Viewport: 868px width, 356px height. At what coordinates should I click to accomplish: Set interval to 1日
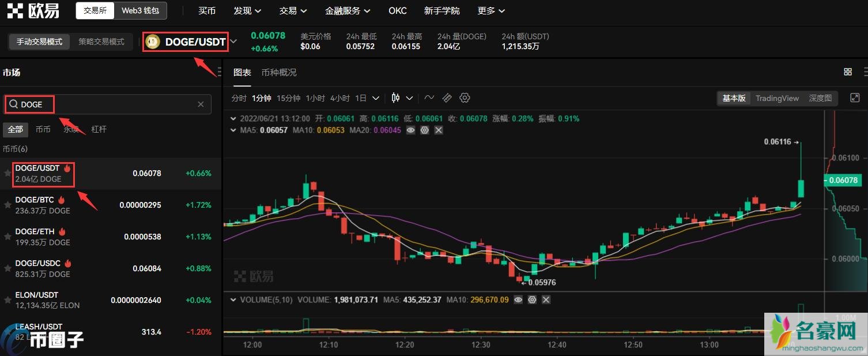pos(361,98)
